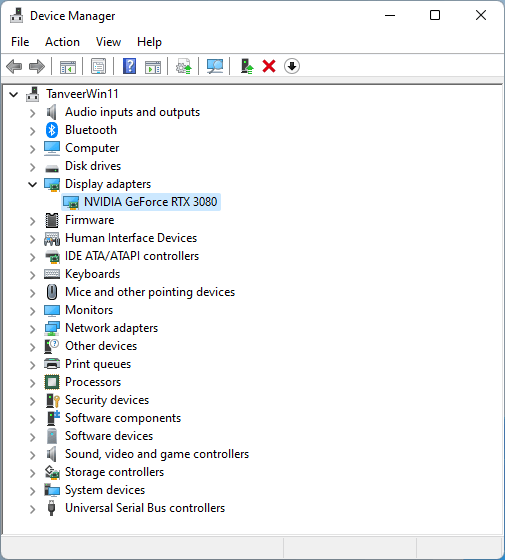
Task: Select the Computer category label
Action: (x=92, y=148)
